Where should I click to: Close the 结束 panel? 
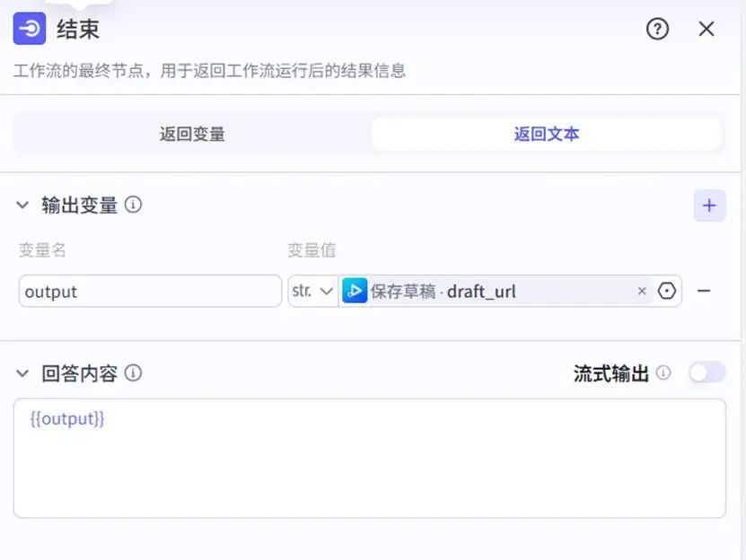pyautogui.click(x=707, y=29)
